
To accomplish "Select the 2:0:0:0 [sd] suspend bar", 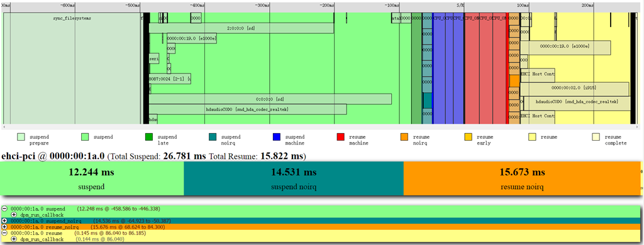I will (x=241, y=28).
